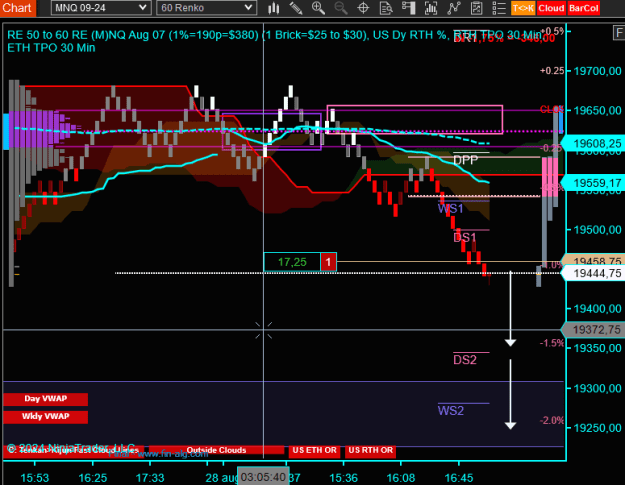
Task: Show the Data Box icon
Action: 386,8
